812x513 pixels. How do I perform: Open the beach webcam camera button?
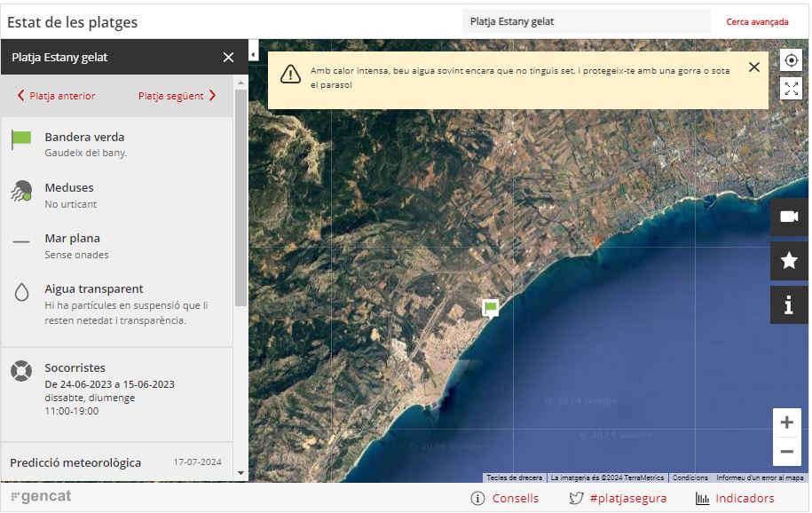point(789,217)
